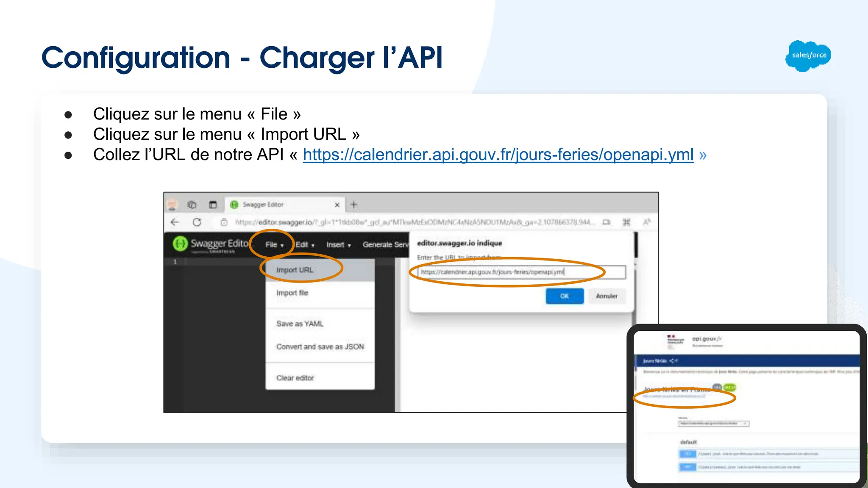Open the calendrier.api.gouv.fr openapi.yml hyperlink
The width and height of the screenshot is (868, 488).
coord(498,155)
